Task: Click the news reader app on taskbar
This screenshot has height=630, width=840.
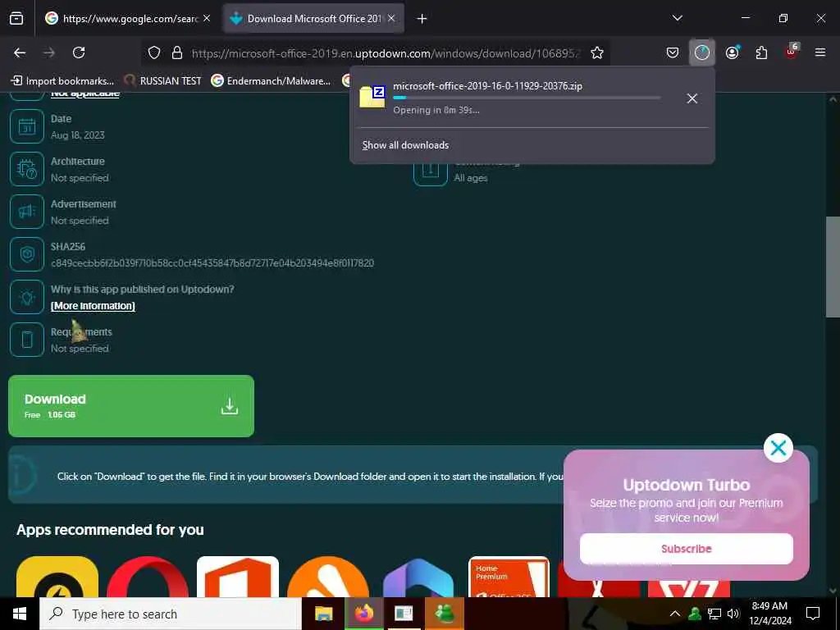Action: point(404,614)
